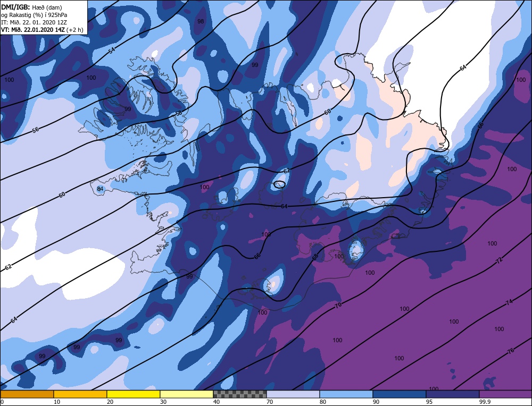Click the '54' contour label on the map
The image size is (532, 406).
click(x=112, y=50)
